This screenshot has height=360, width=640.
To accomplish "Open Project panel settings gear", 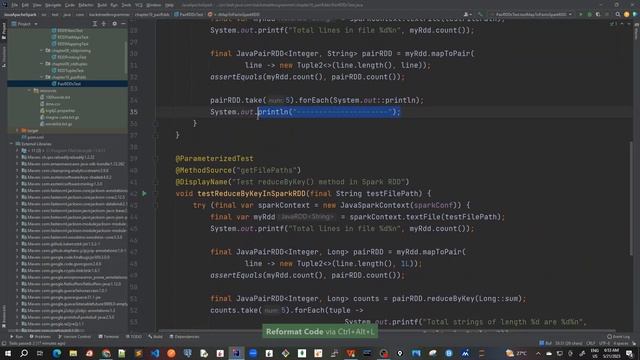I will (x=114, y=24).
